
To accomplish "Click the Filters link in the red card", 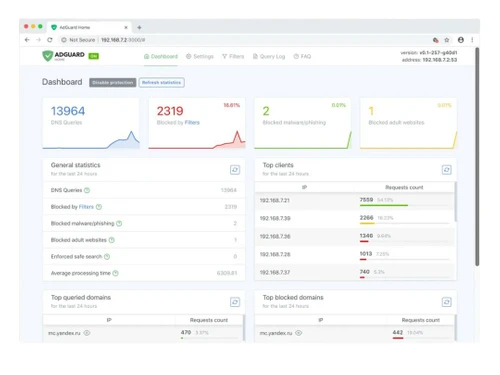I will pos(192,123).
